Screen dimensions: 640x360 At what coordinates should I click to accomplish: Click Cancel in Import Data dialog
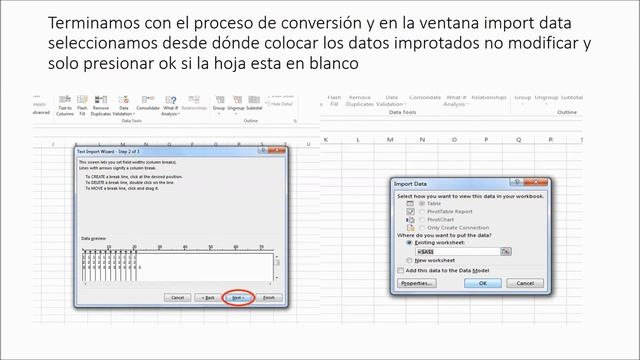point(525,283)
